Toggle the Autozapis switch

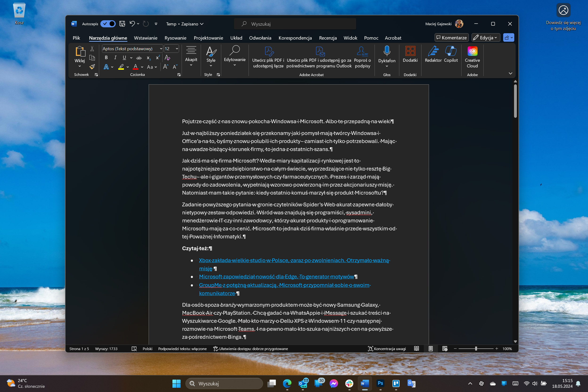click(108, 24)
